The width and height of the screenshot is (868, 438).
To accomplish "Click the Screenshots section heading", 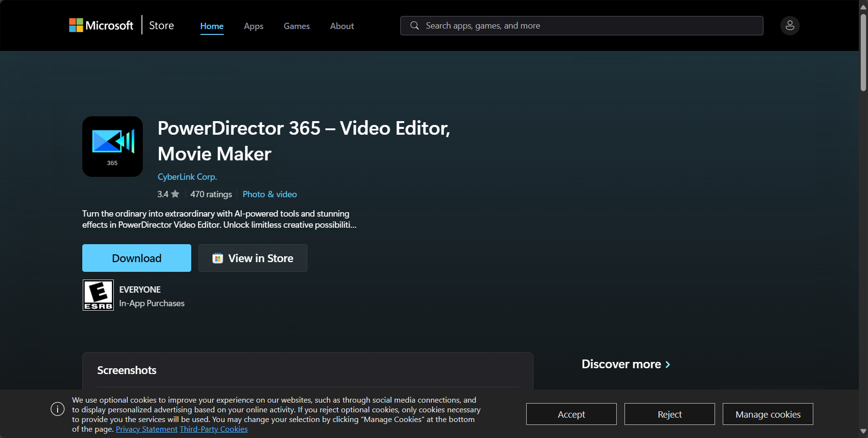I will click(x=127, y=370).
